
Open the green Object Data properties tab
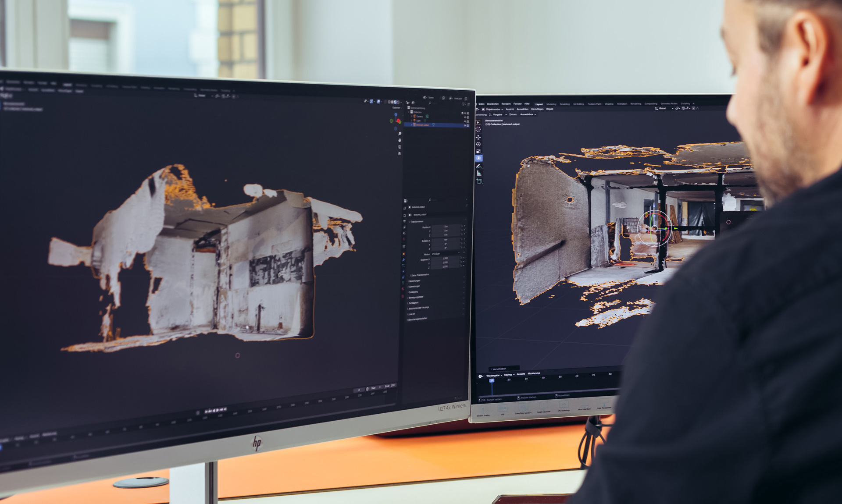[403, 283]
